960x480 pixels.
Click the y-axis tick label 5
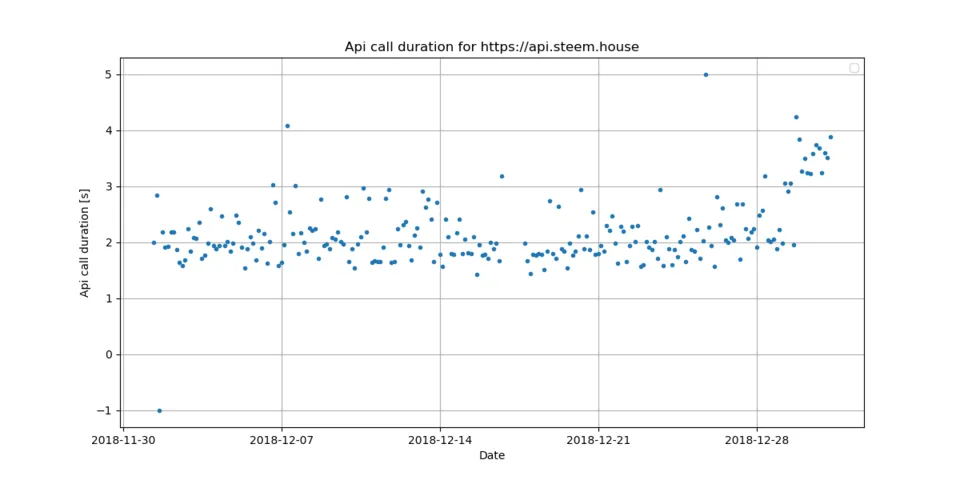pos(110,75)
